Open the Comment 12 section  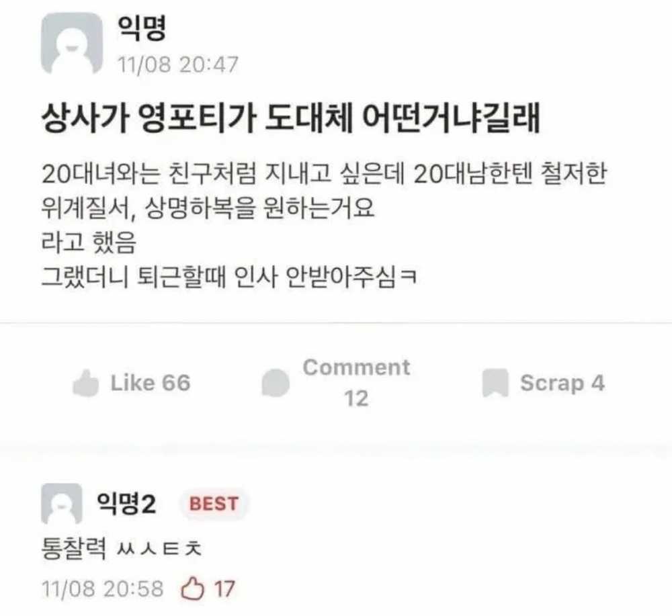pyautogui.click(x=356, y=383)
